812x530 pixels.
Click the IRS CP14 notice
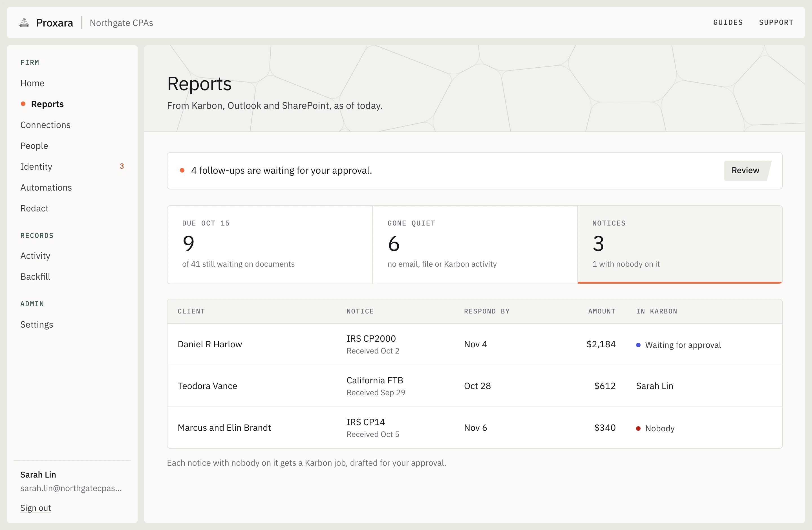click(366, 422)
